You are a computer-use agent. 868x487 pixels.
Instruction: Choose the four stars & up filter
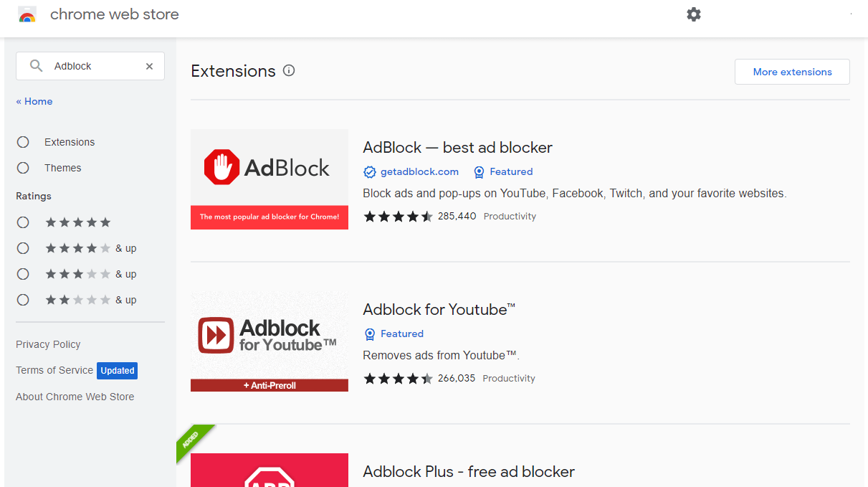(x=23, y=248)
